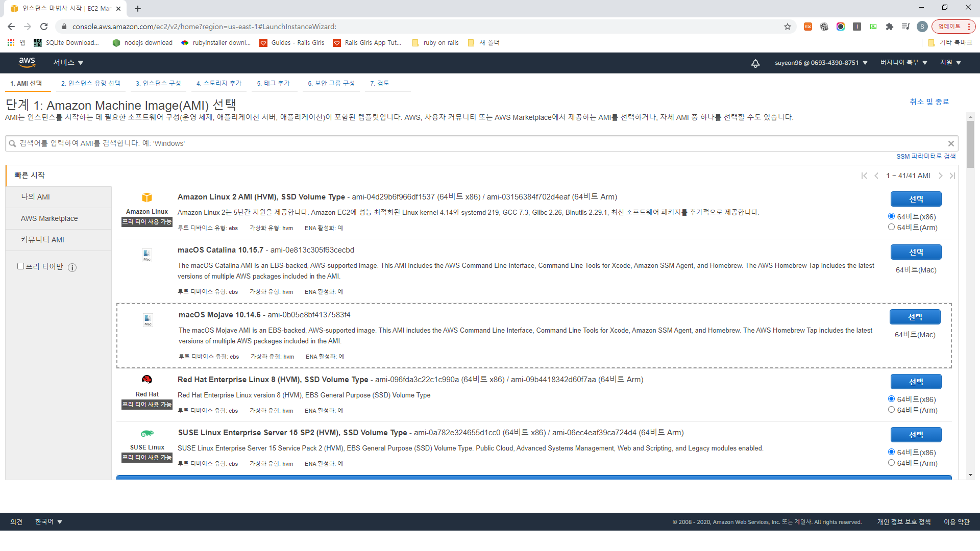Screen dimensions: 980x551
Task: Go to first page of AMI list
Action: pos(864,176)
